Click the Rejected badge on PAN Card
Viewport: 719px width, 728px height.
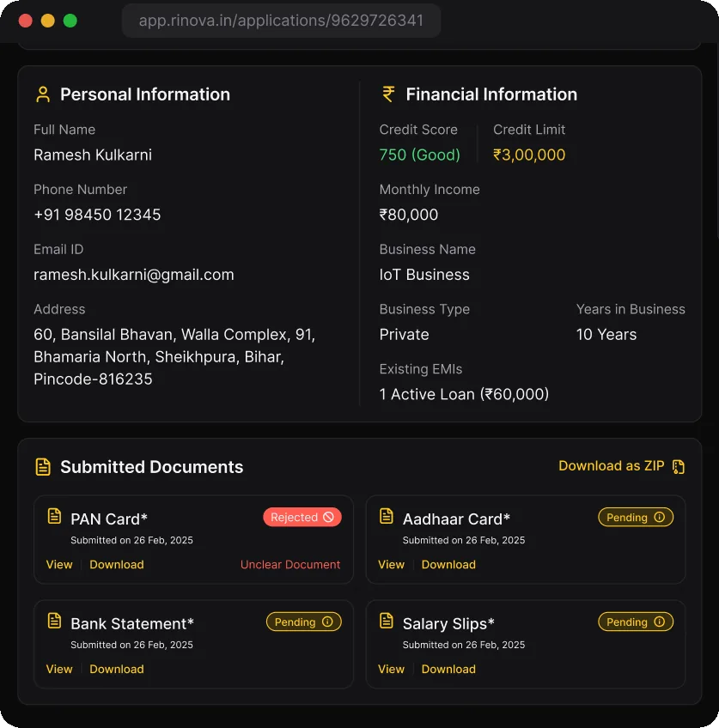click(302, 517)
